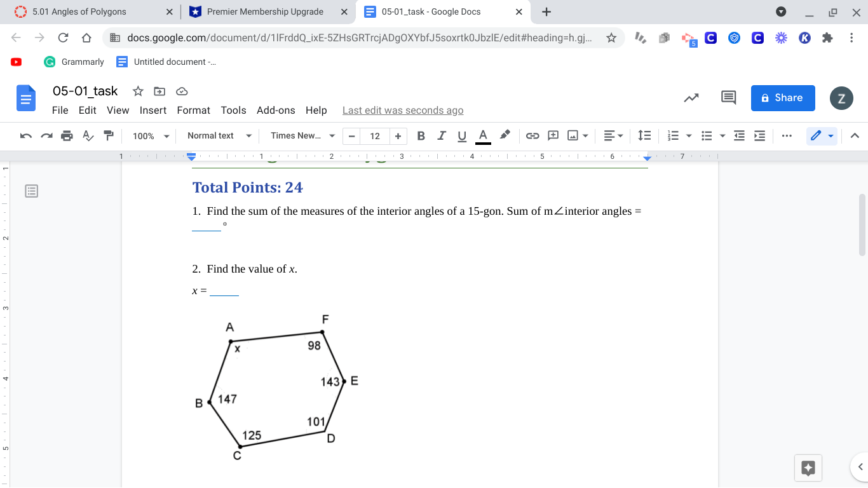
Task: Click the Explore button in toolbar
Action: point(808,468)
